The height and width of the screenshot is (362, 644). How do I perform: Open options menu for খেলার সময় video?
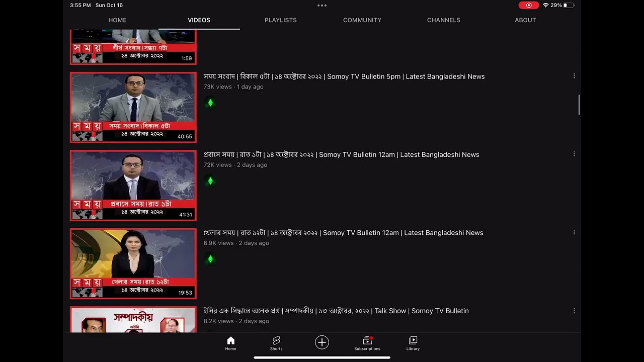574,232
